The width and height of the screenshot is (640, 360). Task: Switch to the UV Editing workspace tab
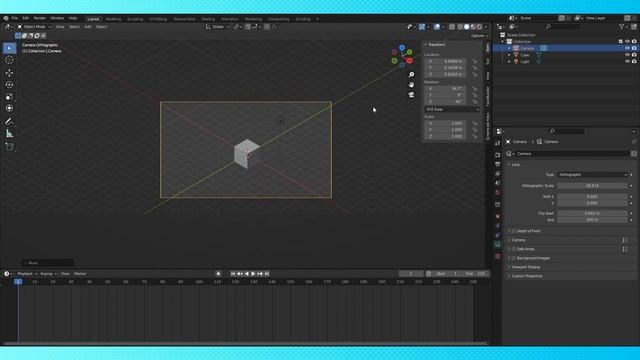[158, 19]
